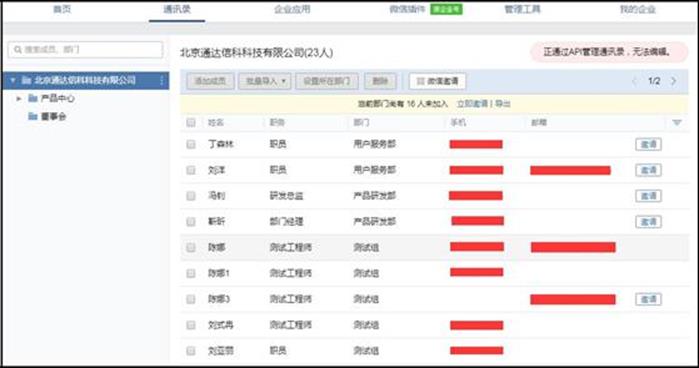Click 产品研发部 in the 部门经理 row

[x=374, y=222]
